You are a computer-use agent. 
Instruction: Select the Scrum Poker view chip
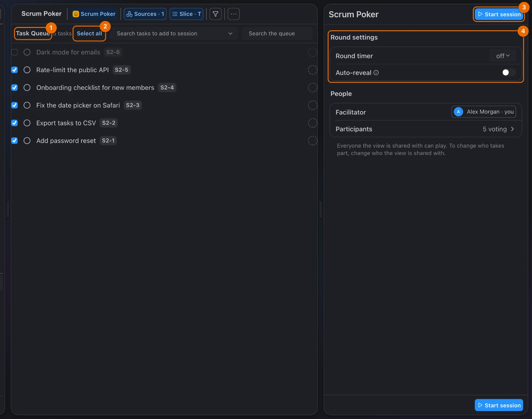(x=94, y=14)
